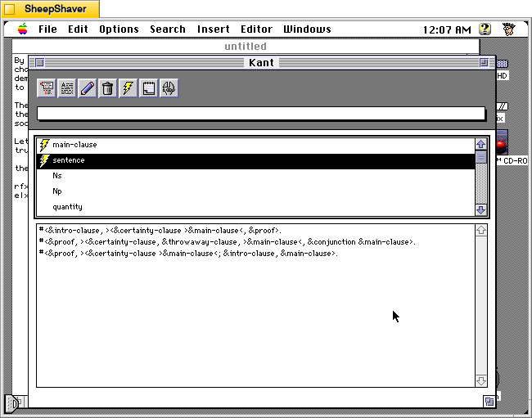The height and width of the screenshot is (418, 532).
Task: Select the pencil edit tool
Action: (88, 88)
